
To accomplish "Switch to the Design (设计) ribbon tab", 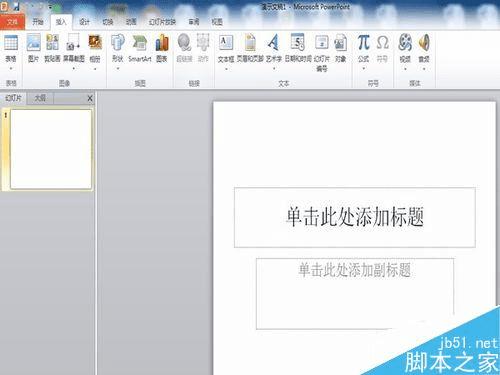I will point(84,22).
